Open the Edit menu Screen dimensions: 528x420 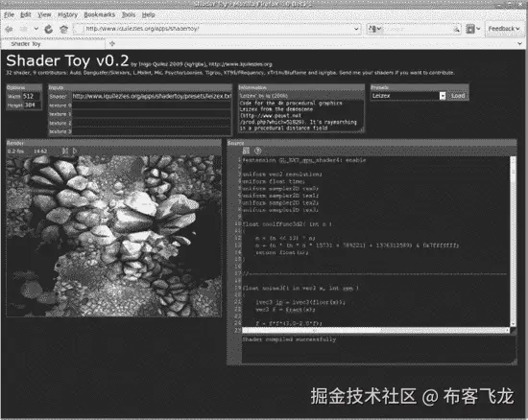tap(26, 14)
